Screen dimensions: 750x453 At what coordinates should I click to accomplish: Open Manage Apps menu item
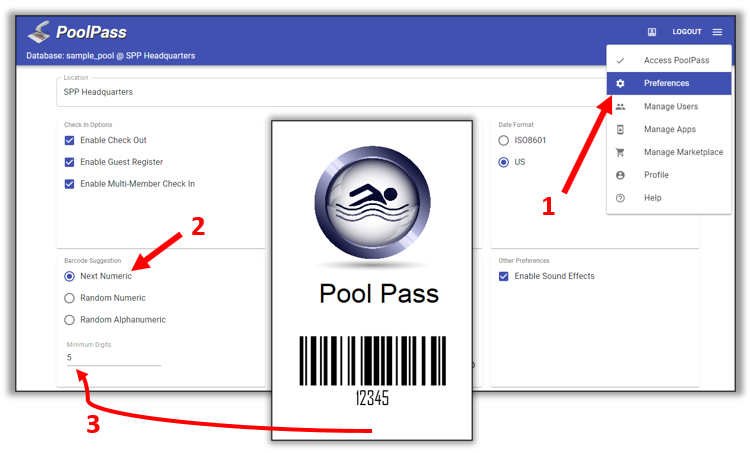pyautogui.click(x=669, y=129)
